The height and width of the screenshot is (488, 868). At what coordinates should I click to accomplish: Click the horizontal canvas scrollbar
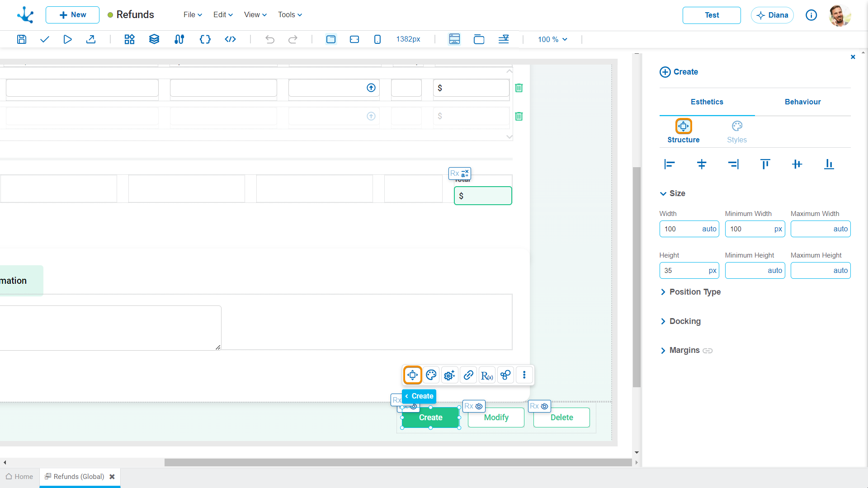[398, 462]
